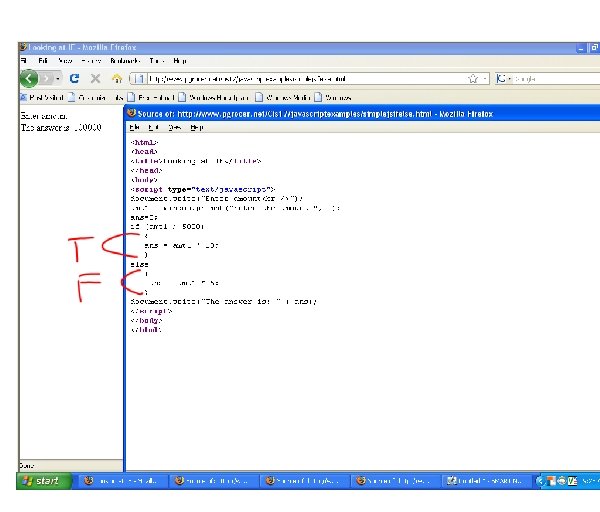Open the Free Hotmail bookmark
The height and width of the screenshot is (512, 600).
(x=152, y=98)
